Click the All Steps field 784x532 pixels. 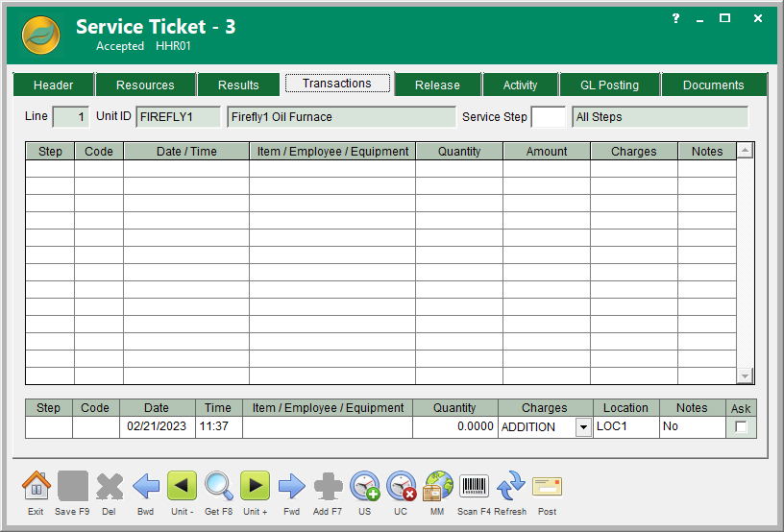(660, 117)
